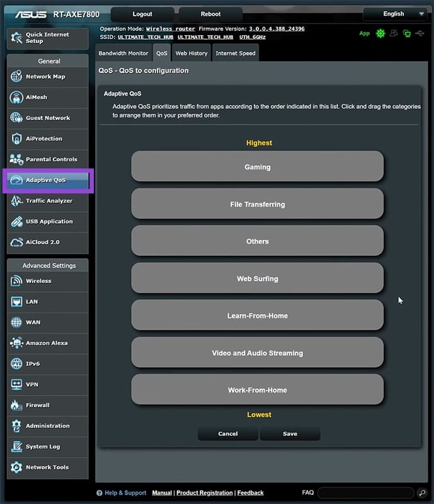Switch to the Bandwidth Monitor tab
The height and width of the screenshot is (504, 434).
pyautogui.click(x=124, y=54)
